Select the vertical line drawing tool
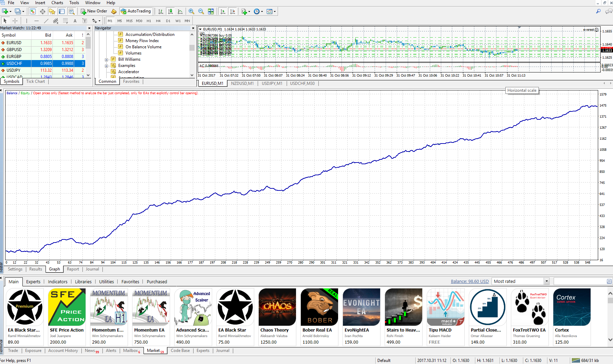This screenshot has width=613, height=364. coord(27,21)
